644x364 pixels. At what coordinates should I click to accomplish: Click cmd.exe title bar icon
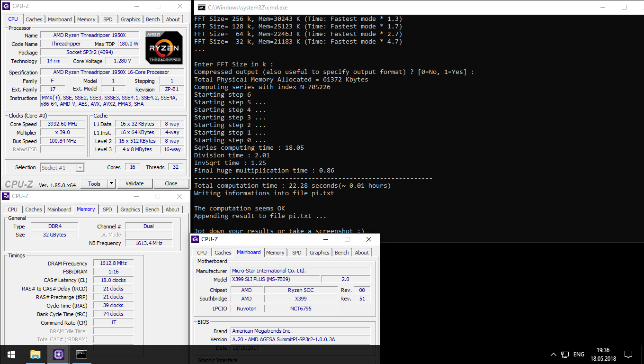coord(202,7)
